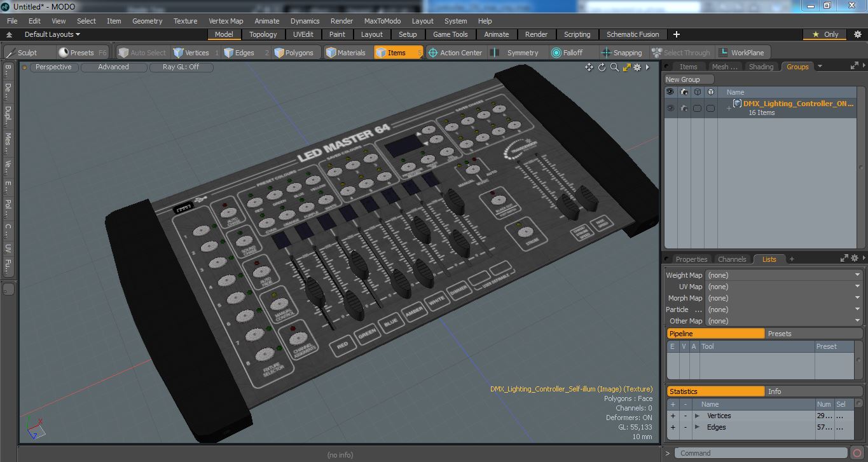Click the plus for Vertices statistics row
This screenshot has width=868, height=462.
pos(673,416)
